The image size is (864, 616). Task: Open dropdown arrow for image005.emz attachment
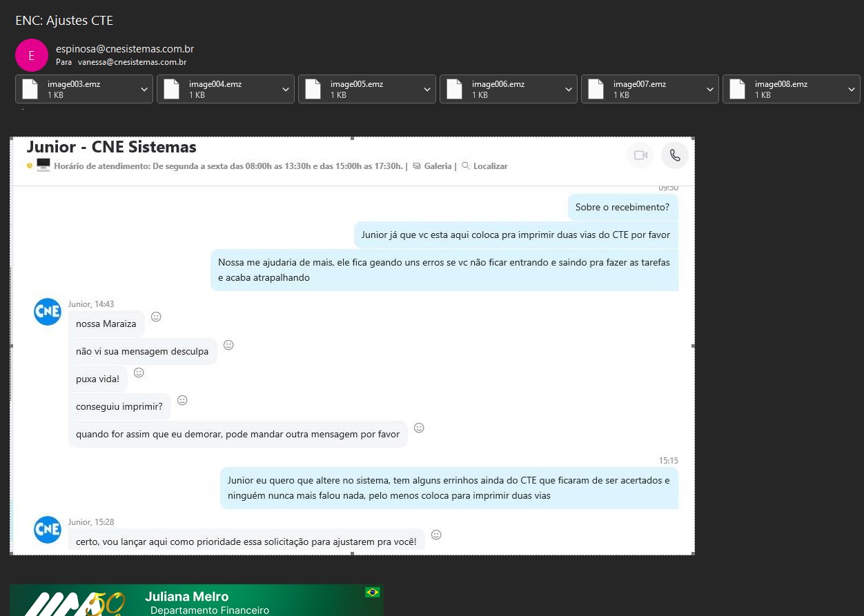click(x=426, y=89)
